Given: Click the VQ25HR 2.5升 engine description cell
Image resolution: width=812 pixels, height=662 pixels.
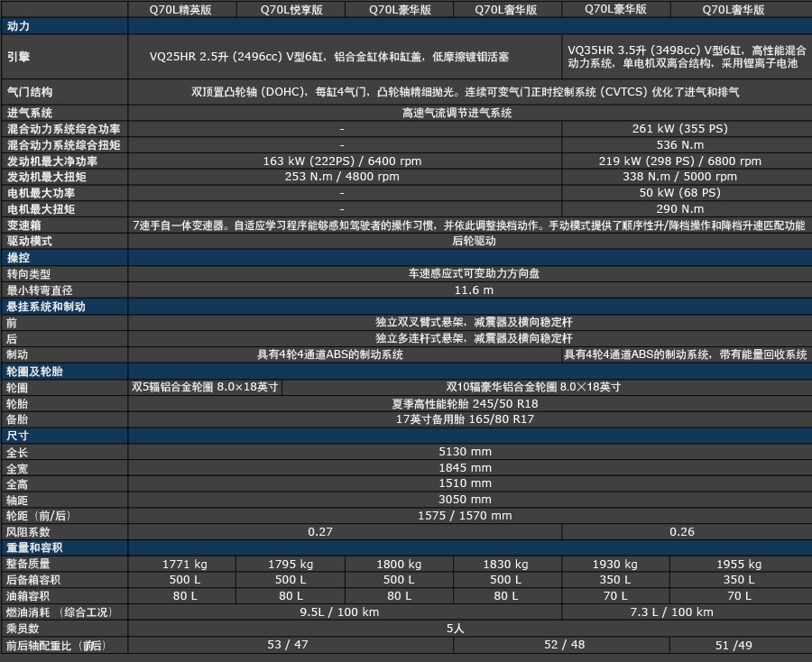Looking at the screenshot, I should tap(329, 57).
